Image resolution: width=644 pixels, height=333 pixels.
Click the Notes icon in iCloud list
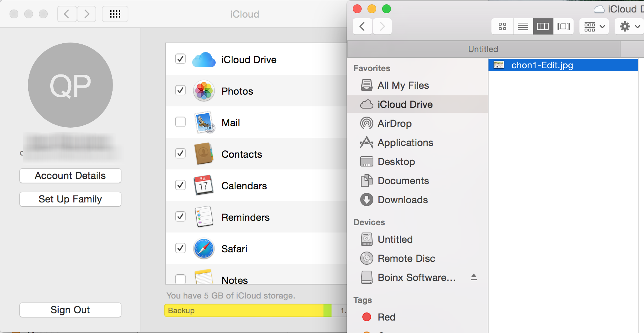click(204, 277)
